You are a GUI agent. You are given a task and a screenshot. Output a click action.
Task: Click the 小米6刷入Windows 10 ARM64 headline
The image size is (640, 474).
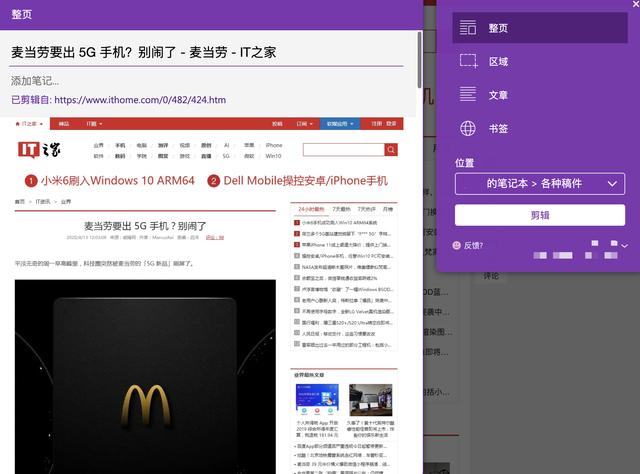[x=118, y=181]
